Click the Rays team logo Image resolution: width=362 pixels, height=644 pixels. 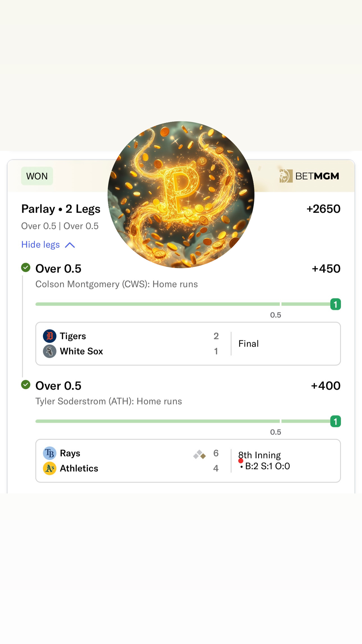coord(50,453)
